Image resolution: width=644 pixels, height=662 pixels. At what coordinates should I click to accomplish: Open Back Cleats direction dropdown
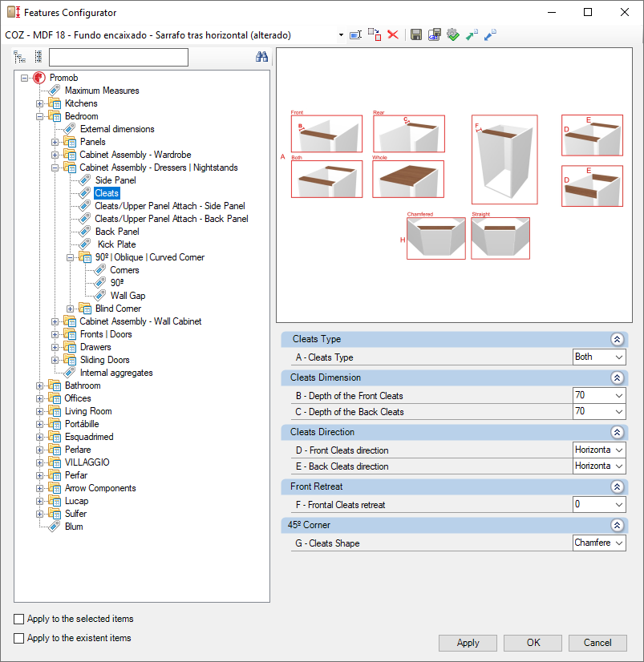click(x=619, y=466)
